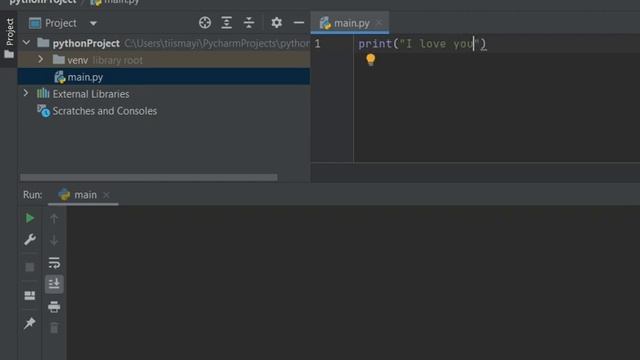Click the Run: panel label
The height and width of the screenshot is (360, 640).
[x=33, y=195]
